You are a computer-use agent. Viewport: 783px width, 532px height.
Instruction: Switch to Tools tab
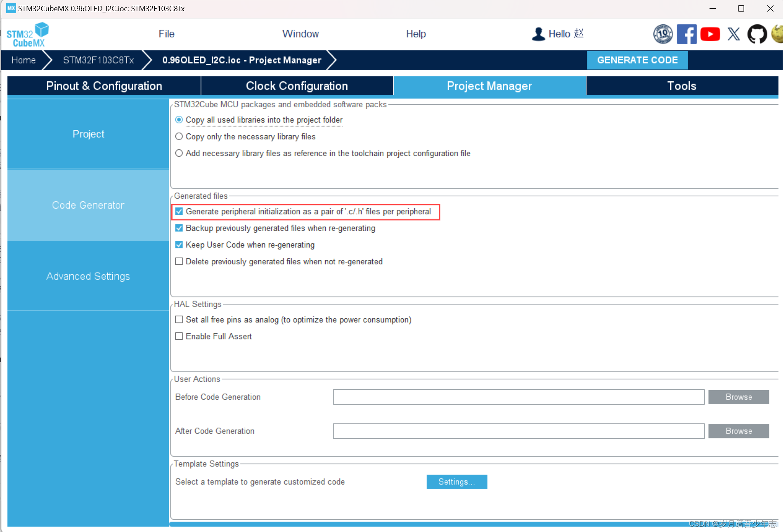pos(682,86)
